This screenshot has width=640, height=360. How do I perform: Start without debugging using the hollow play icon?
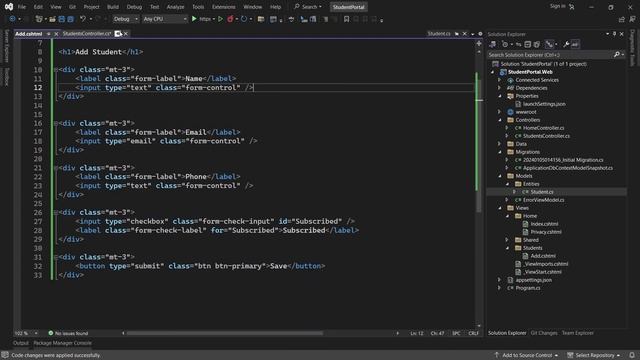click(x=220, y=19)
